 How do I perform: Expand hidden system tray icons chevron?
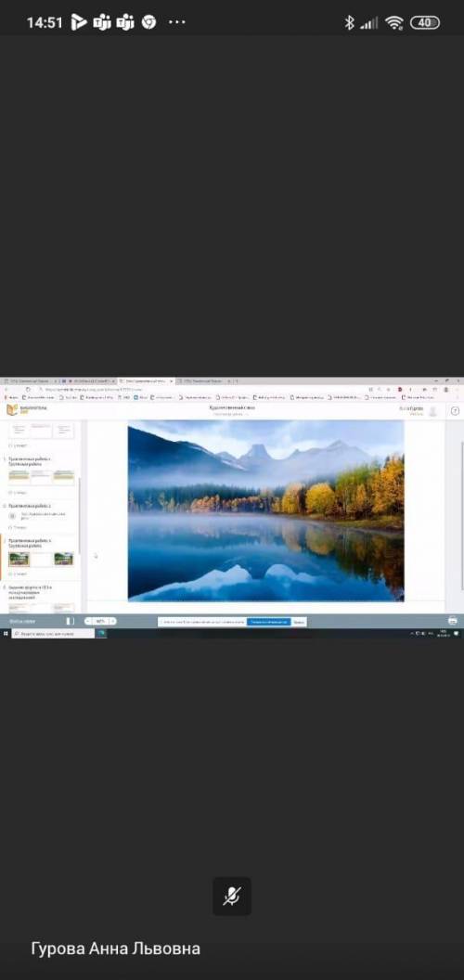coord(411,633)
